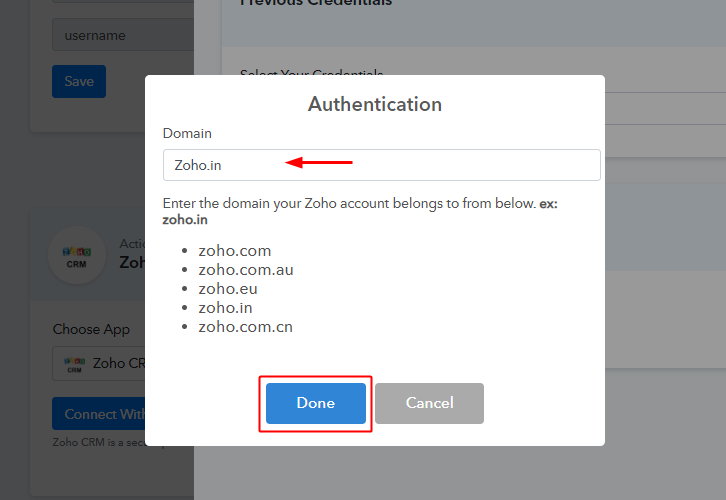
Task: Click the zoho.com.au domain option
Action: [246, 269]
